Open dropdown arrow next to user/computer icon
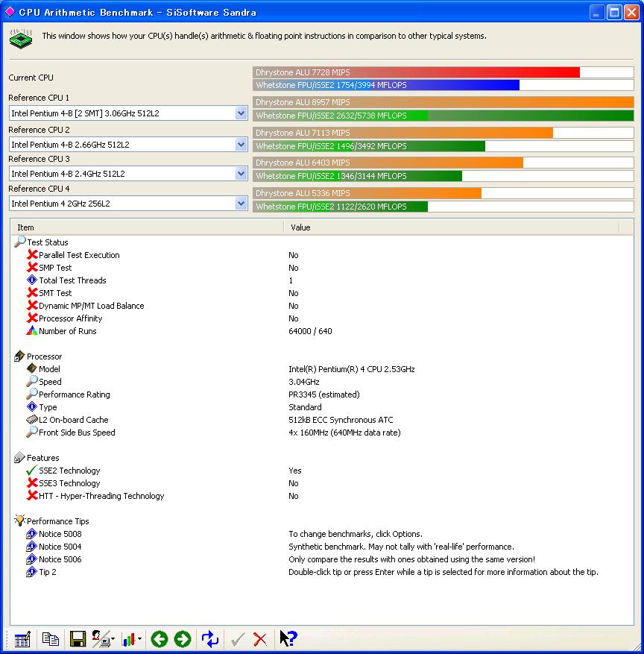644x654 pixels. pos(113,638)
